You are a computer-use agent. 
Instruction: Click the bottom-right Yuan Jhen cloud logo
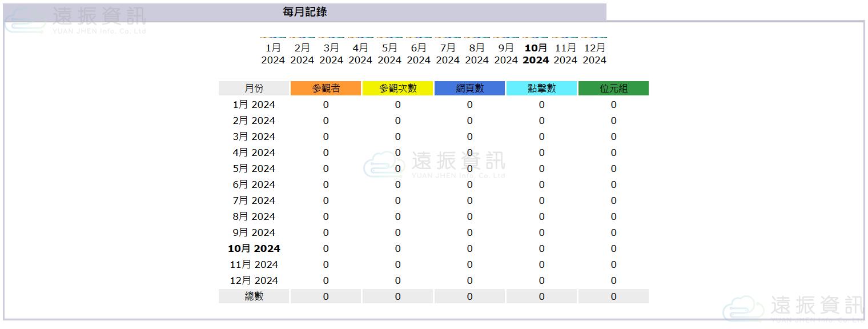click(x=794, y=308)
